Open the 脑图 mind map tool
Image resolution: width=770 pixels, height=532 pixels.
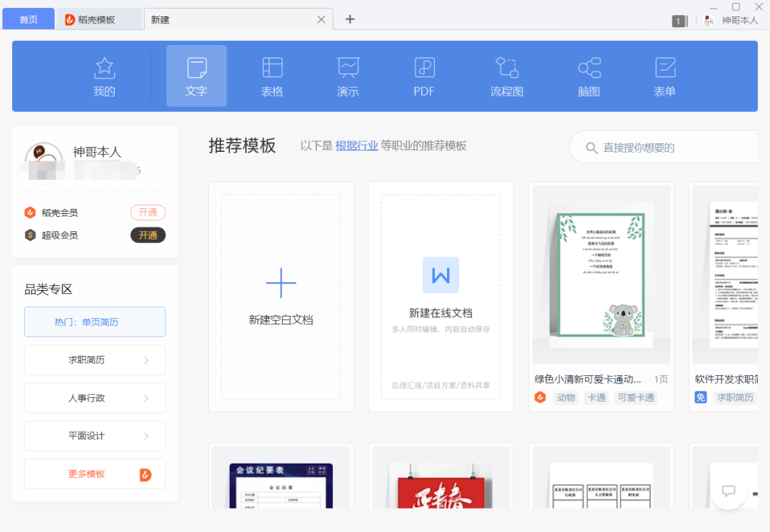click(x=589, y=76)
